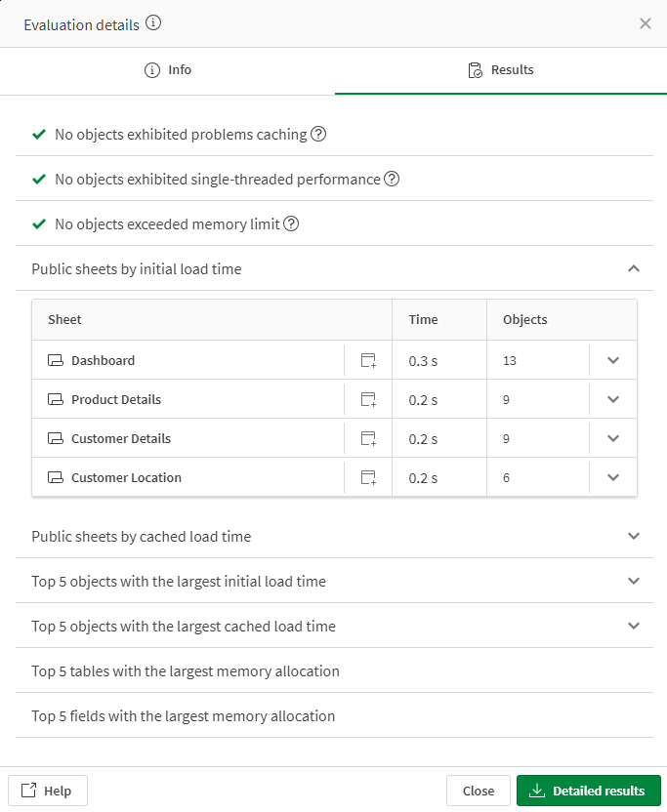Click the add-sheet icon in Customer Details row
Viewport: 667px width, 812px height.
coord(368,439)
